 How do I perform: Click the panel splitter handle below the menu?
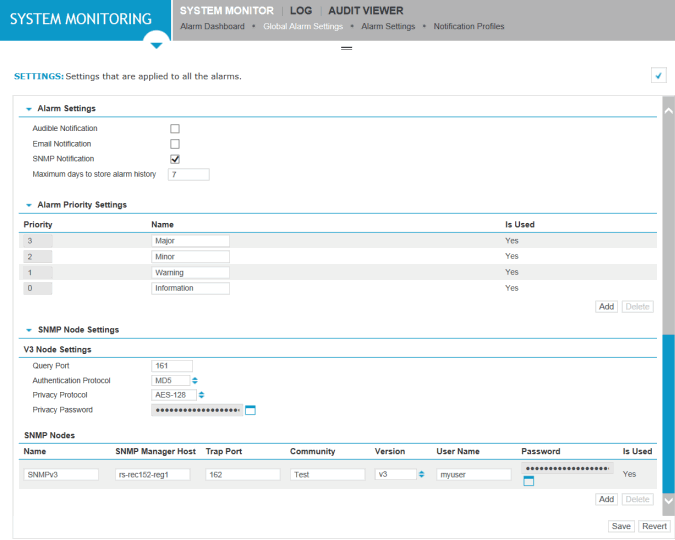coord(347,48)
